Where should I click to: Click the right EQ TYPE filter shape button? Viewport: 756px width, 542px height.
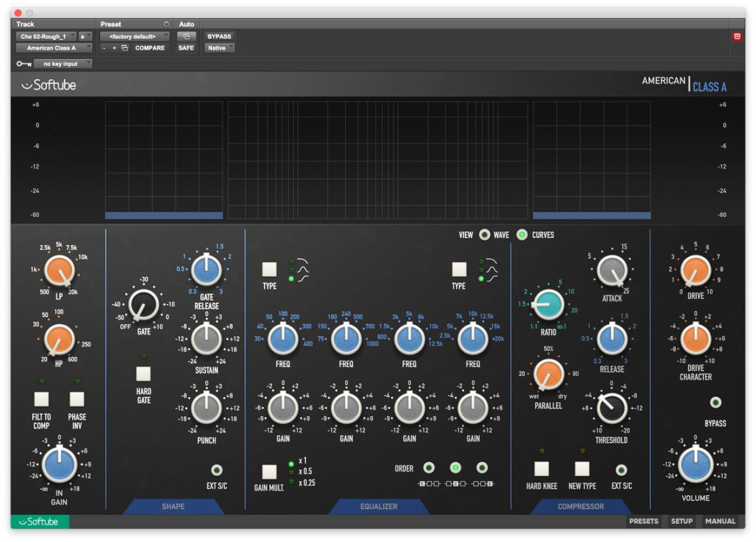459,269
